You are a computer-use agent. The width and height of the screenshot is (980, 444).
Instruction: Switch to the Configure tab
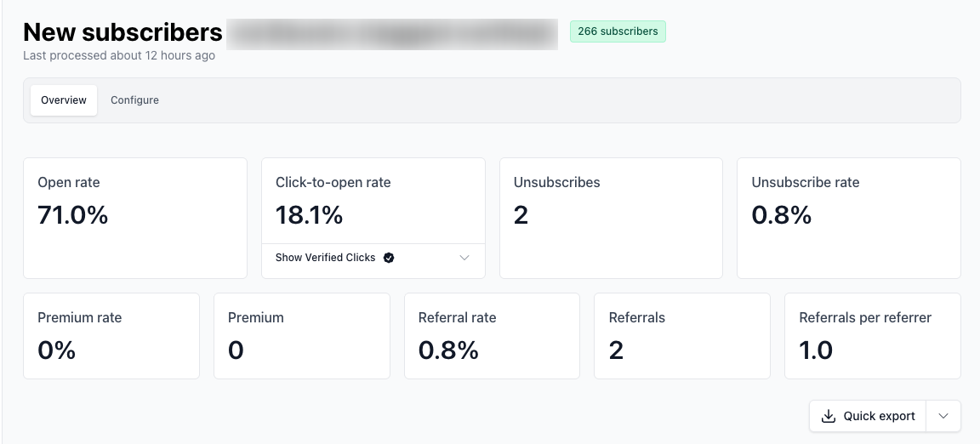click(x=134, y=100)
